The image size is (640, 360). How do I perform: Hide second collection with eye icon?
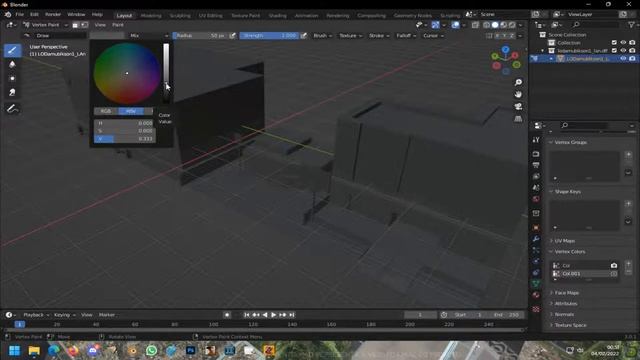(x=623, y=51)
